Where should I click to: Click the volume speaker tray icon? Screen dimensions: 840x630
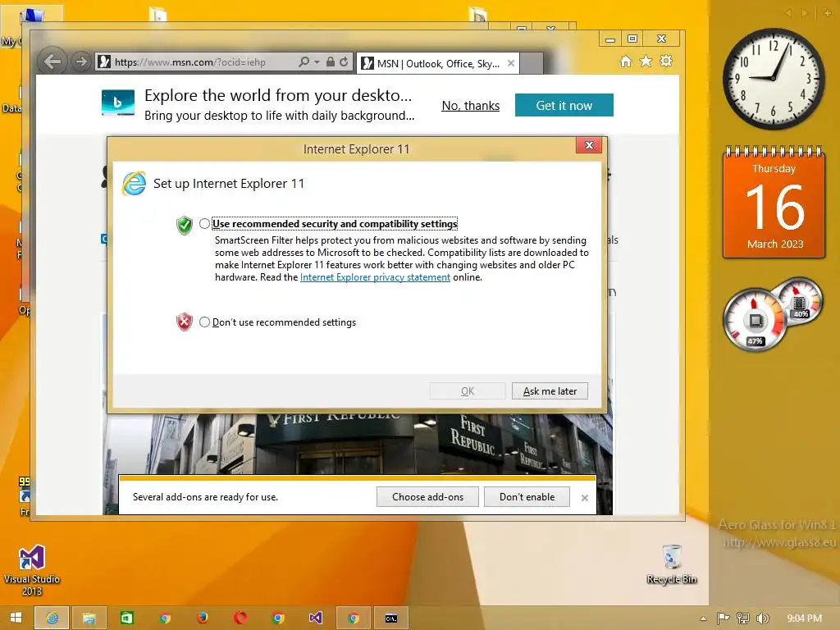[763, 619]
